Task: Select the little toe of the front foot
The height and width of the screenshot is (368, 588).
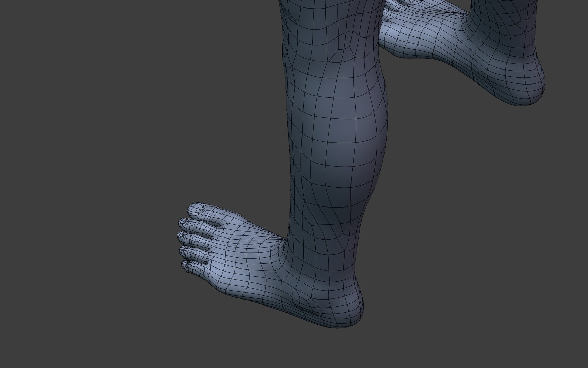Action: (194, 266)
